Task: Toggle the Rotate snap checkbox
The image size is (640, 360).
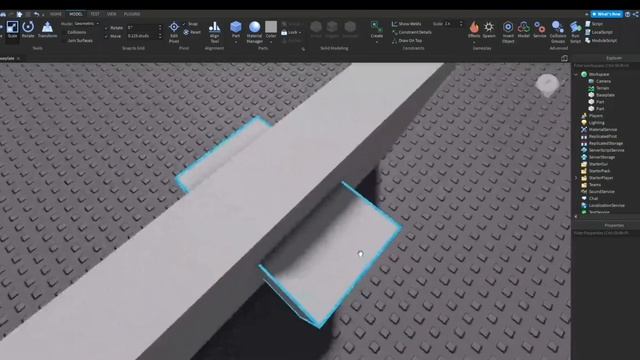Action: 106,28
